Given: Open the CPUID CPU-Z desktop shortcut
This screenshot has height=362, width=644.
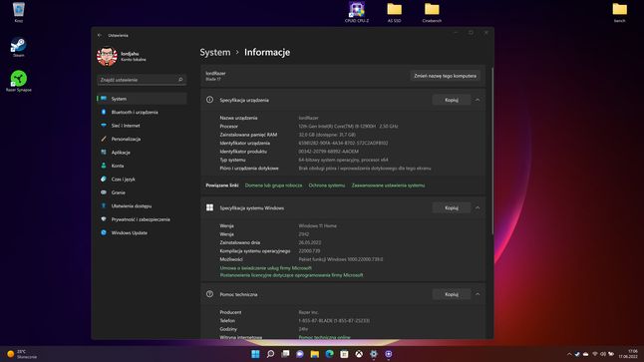Looking at the screenshot, I should (x=357, y=12).
